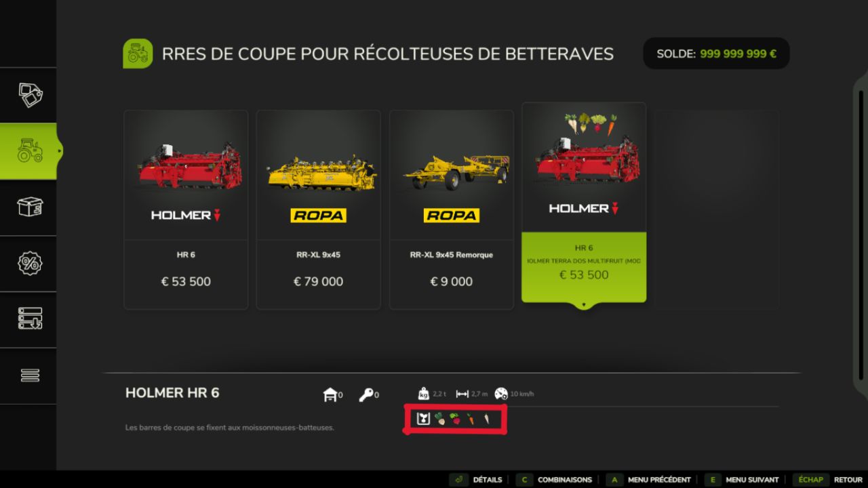Click the red beet crop icon
868x488 pixels.
(454, 420)
